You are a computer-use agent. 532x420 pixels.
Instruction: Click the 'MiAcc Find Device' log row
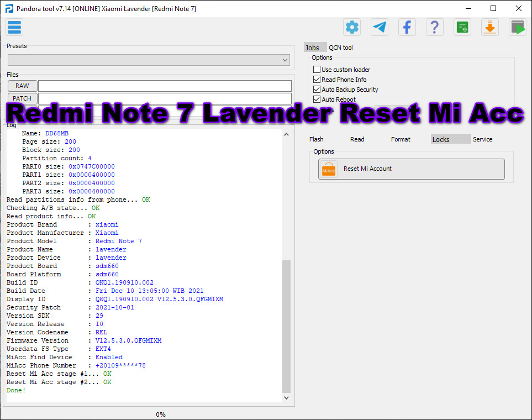[x=65, y=357]
